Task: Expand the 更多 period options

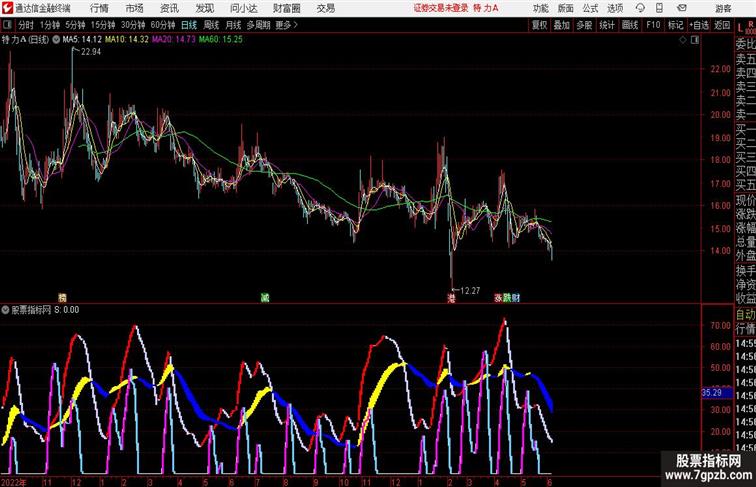Action: (286, 25)
